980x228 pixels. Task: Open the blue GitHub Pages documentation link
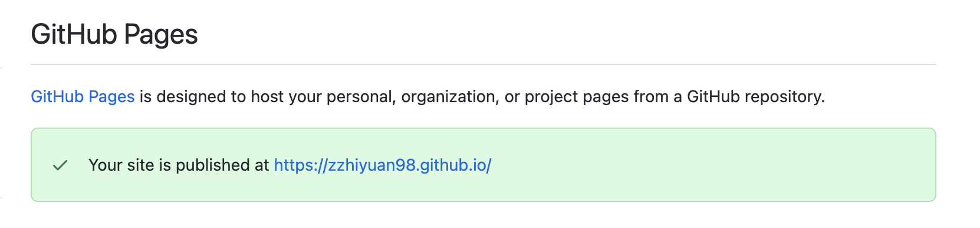[83, 96]
